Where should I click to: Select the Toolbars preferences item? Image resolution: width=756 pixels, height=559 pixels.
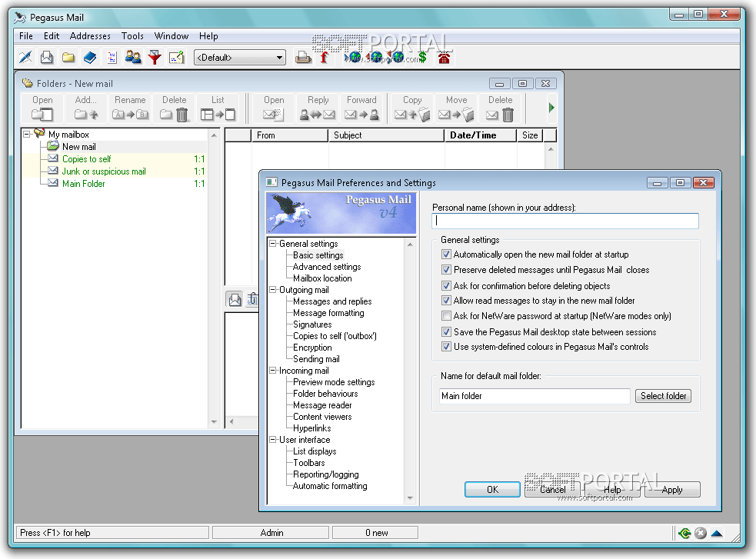tap(309, 463)
